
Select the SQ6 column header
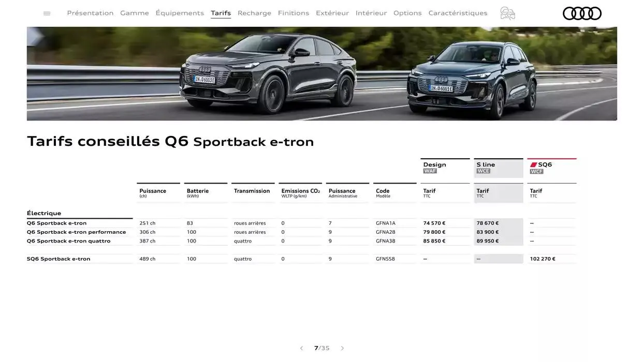(x=544, y=163)
